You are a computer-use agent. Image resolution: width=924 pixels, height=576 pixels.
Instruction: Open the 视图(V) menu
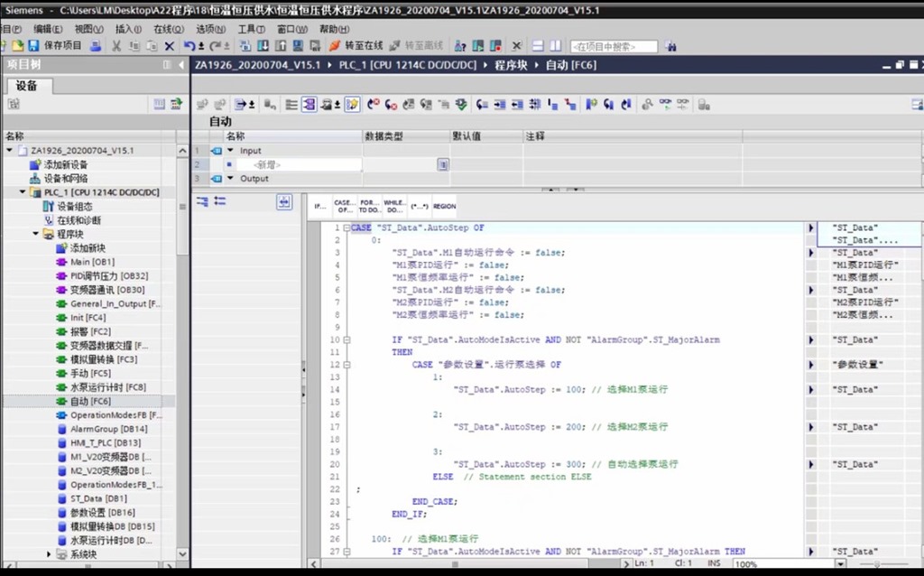88,29
